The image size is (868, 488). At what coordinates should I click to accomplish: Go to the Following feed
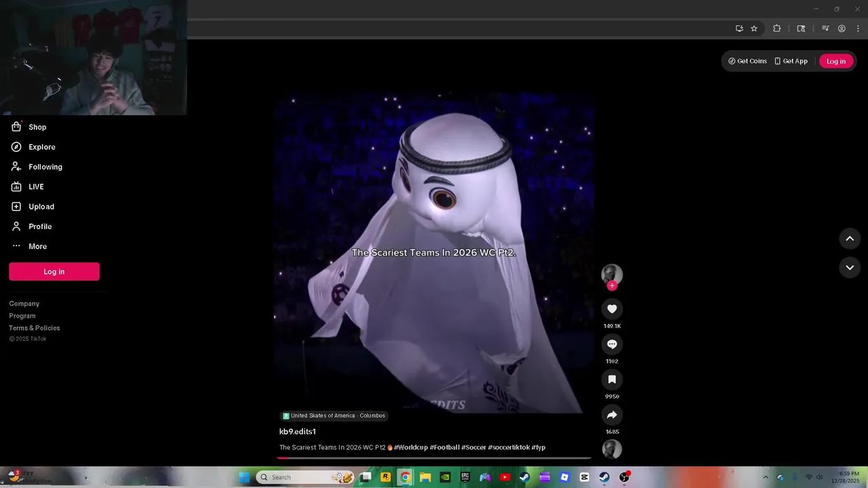[x=36, y=167]
